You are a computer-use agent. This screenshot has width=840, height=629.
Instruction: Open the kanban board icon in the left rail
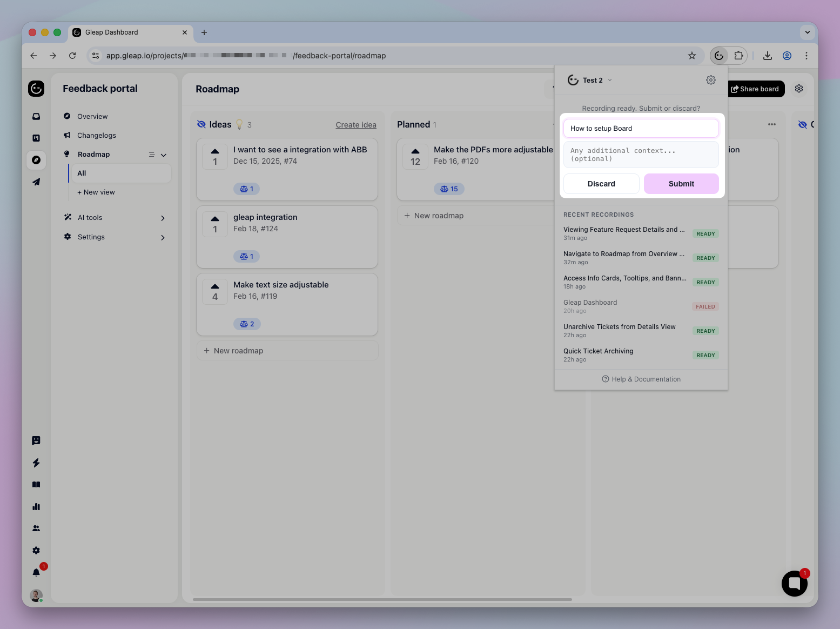pos(36,138)
